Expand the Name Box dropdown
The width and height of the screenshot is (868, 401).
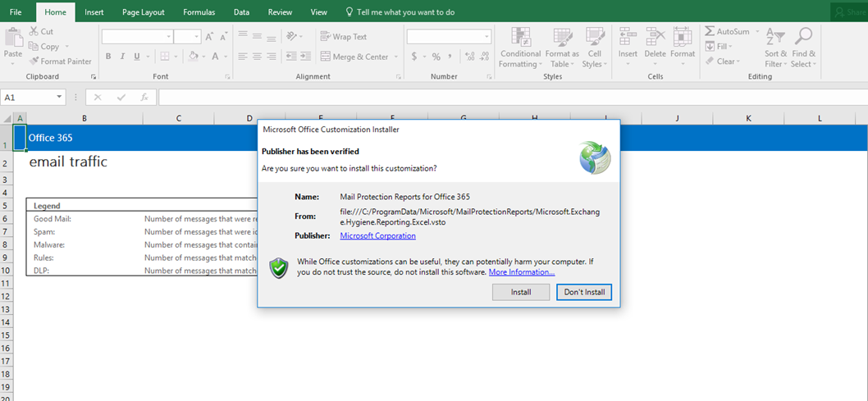pyautogui.click(x=60, y=97)
